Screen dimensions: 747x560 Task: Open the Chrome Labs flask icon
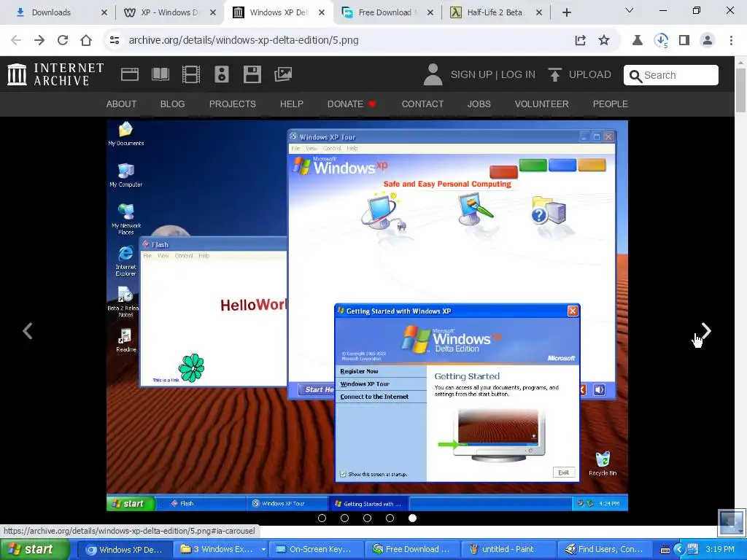point(637,40)
